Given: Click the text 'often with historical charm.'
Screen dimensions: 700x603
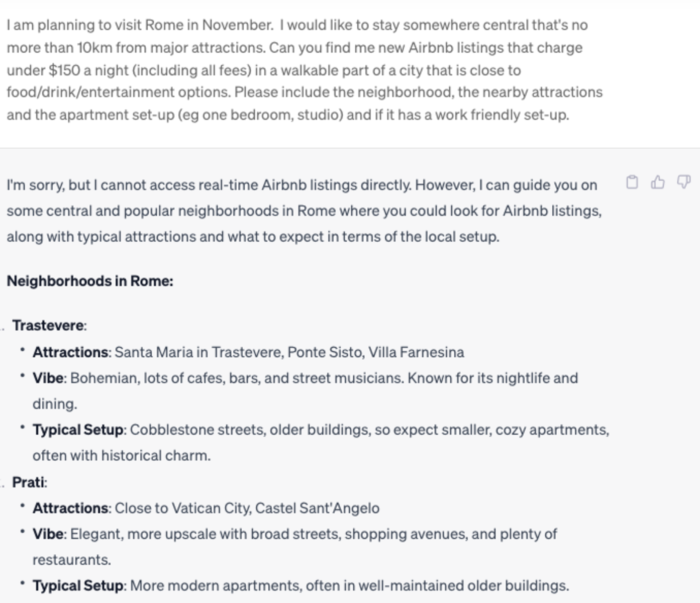Looking at the screenshot, I should pyautogui.click(x=122, y=456).
